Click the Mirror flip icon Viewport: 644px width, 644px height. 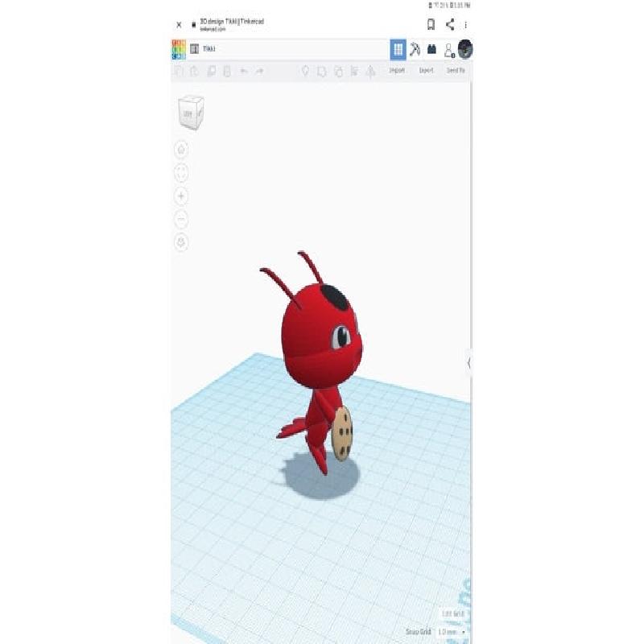click(x=371, y=72)
